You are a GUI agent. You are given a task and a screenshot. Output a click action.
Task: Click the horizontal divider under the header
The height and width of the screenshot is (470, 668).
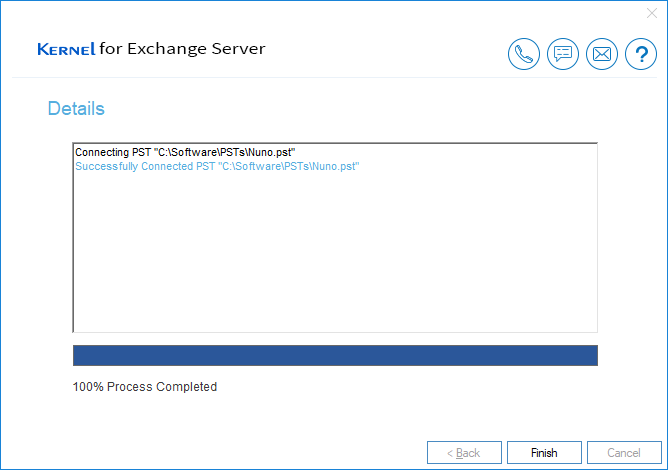tap(334, 78)
